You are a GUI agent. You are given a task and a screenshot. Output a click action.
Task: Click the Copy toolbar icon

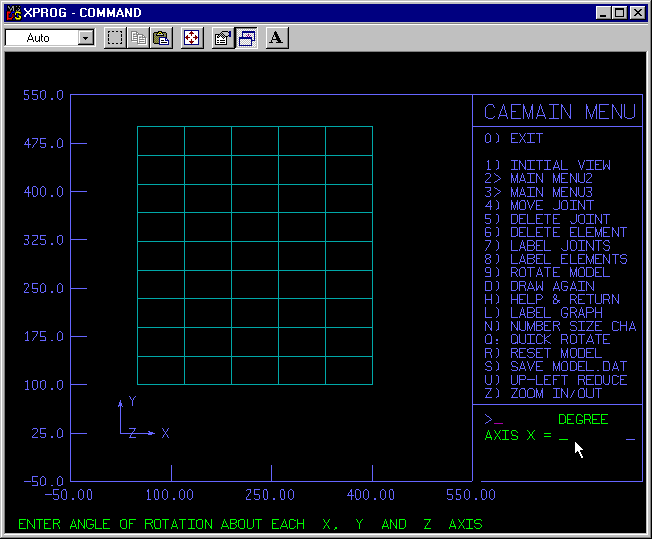tap(138, 38)
